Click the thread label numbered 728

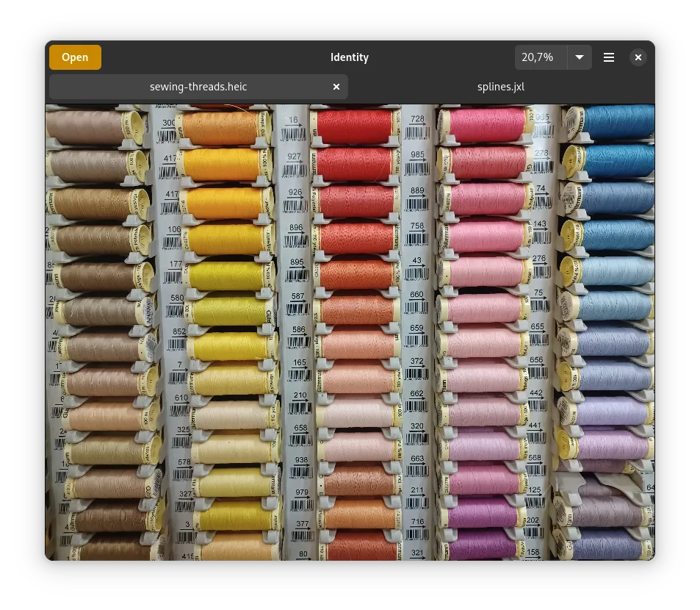417,119
